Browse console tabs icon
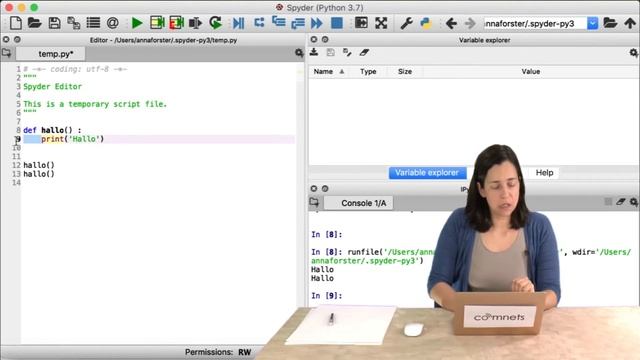Image resolution: width=640 pixels, height=360 pixels. click(x=314, y=202)
